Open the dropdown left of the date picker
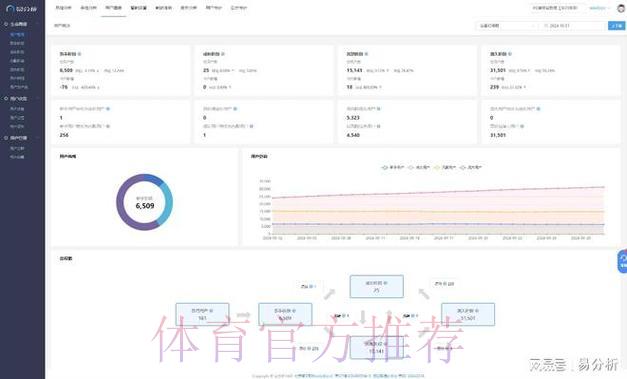This screenshot has width=627, height=379. point(507,26)
